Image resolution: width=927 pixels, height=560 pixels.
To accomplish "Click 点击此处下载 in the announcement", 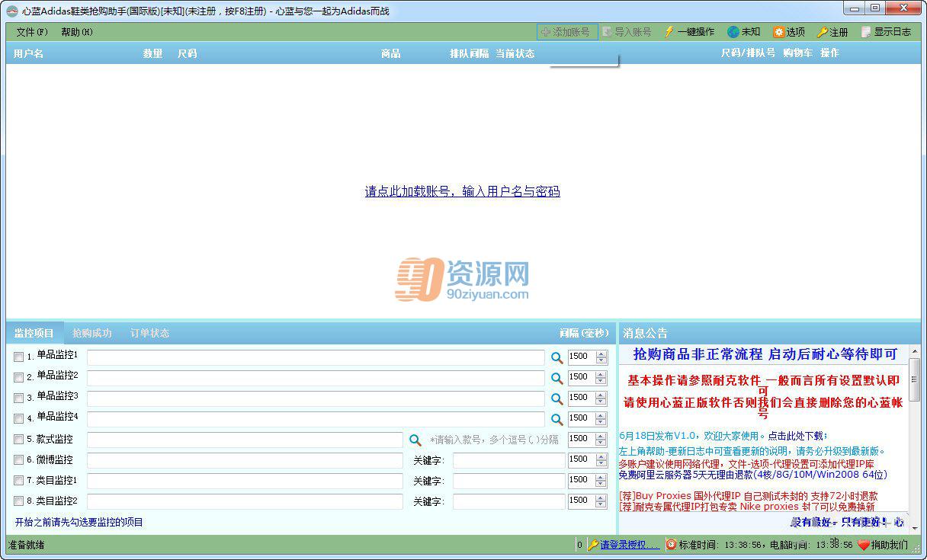I will click(x=796, y=436).
